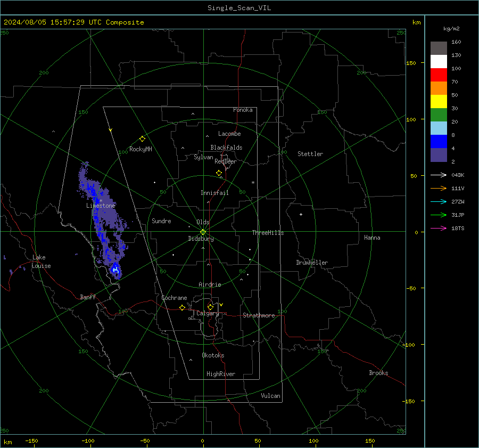Screen dimensions: 479x448
Task: Click the light blue 8-20 legend swatch
Action: pyautogui.click(x=439, y=128)
